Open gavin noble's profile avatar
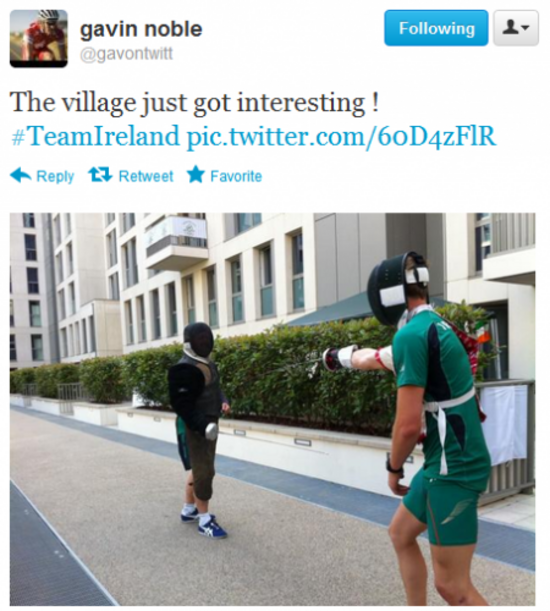 39,39
